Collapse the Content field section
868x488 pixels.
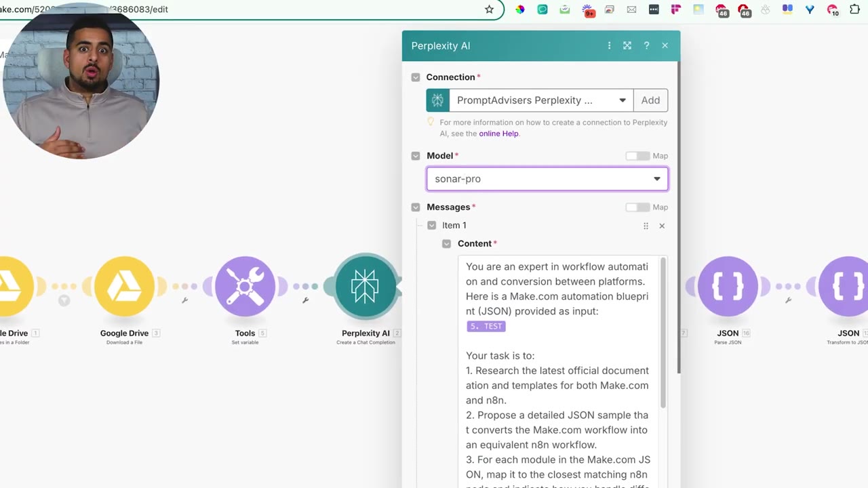coord(446,243)
